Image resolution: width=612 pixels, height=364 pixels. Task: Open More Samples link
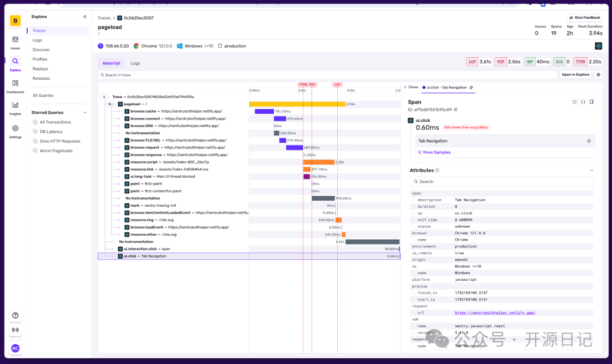click(x=435, y=152)
